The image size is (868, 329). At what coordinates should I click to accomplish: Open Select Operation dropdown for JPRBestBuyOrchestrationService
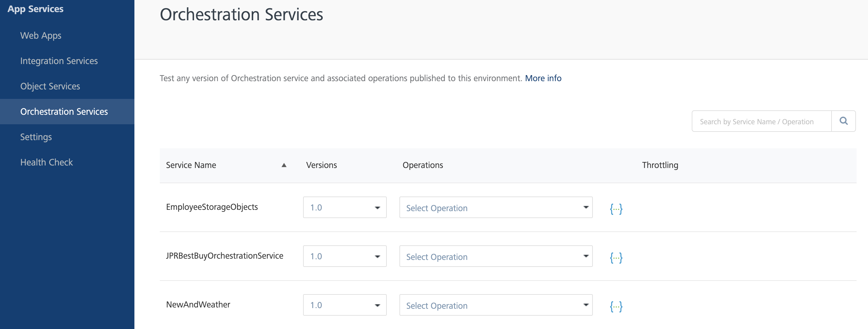[x=496, y=256]
